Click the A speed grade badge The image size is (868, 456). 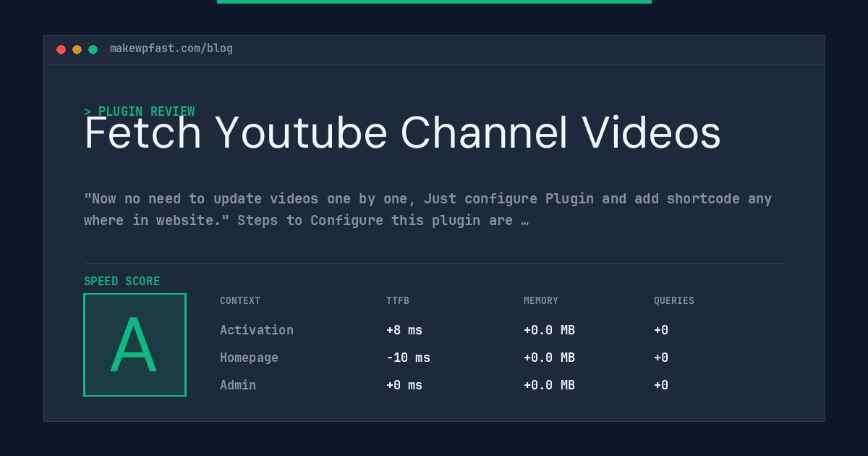pyautogui.click(x=135, y=345)
